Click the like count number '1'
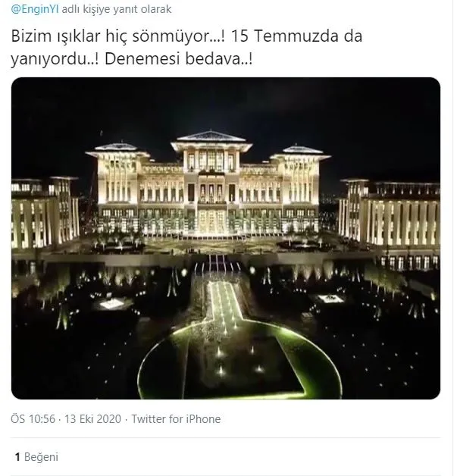This screenshot has width=457, height=476. 17,457
